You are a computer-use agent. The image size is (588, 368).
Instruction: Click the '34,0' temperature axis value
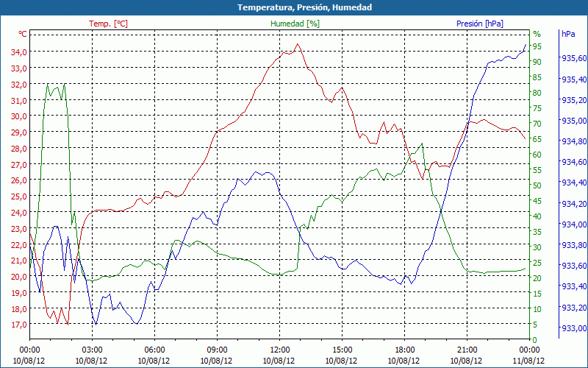(x=19, y=52)
